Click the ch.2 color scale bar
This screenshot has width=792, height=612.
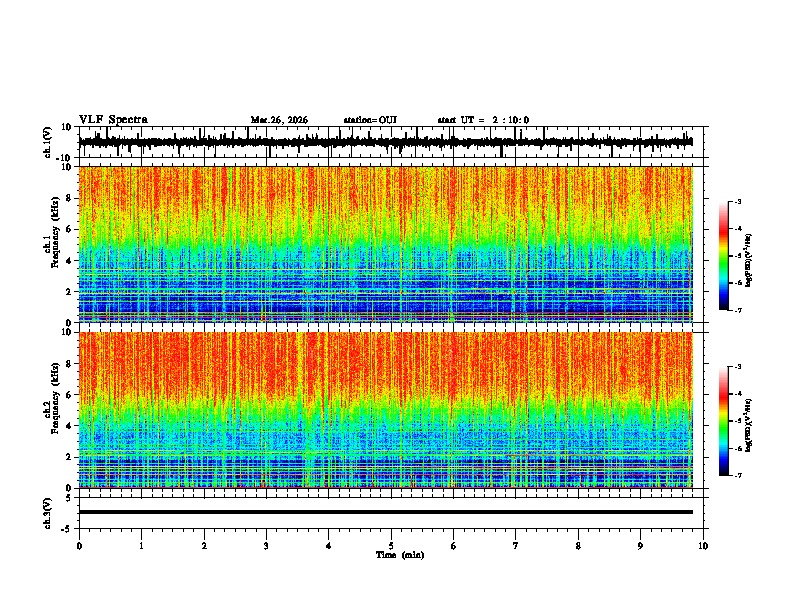point(723,421)
